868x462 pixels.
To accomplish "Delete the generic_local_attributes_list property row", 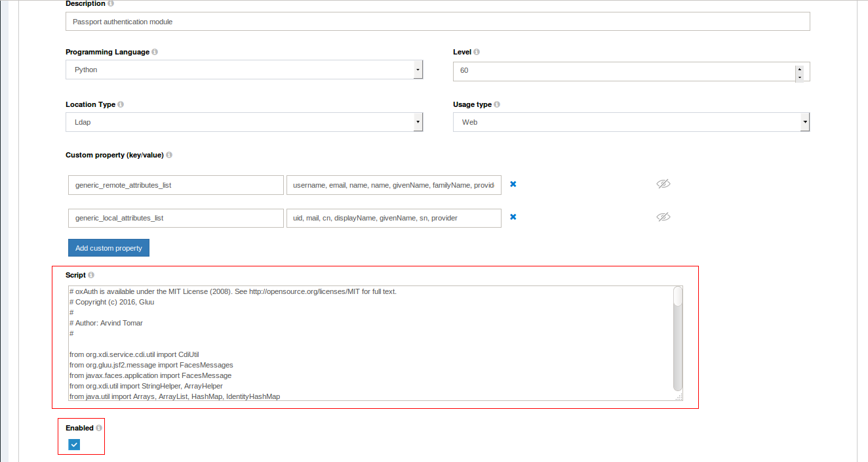I will click(513, 217).
